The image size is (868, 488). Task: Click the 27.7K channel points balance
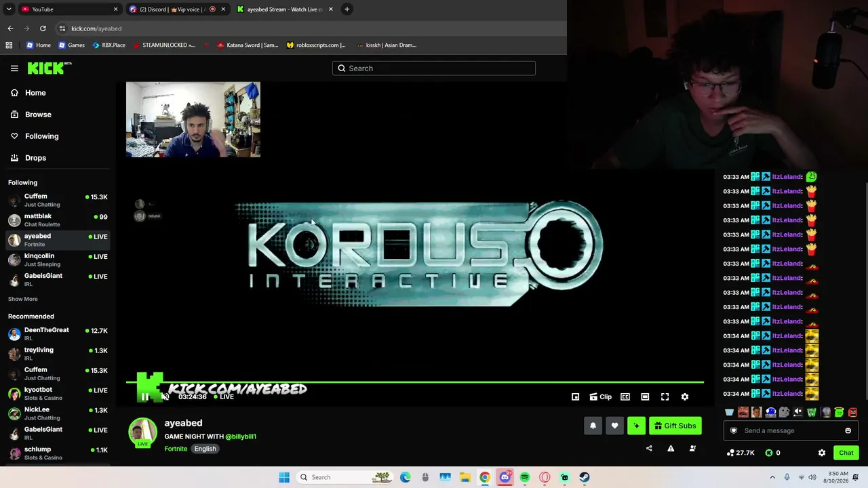[740, 453]
